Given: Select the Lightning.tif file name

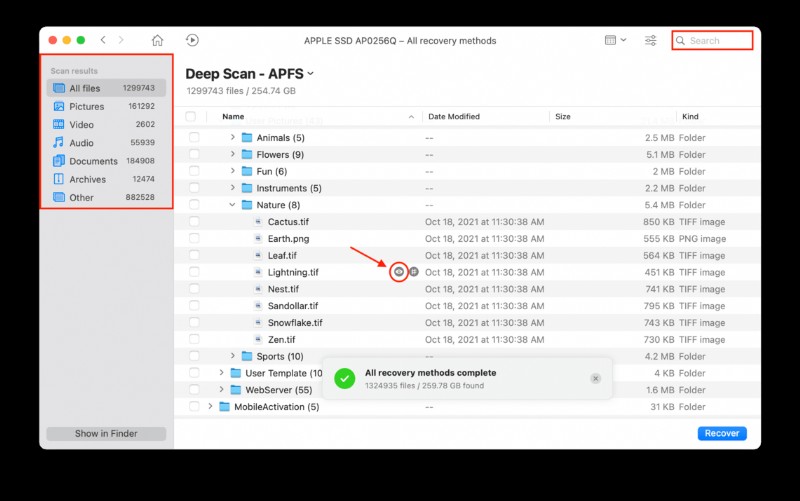Looking at the screenshot, I should pos(293,272).
